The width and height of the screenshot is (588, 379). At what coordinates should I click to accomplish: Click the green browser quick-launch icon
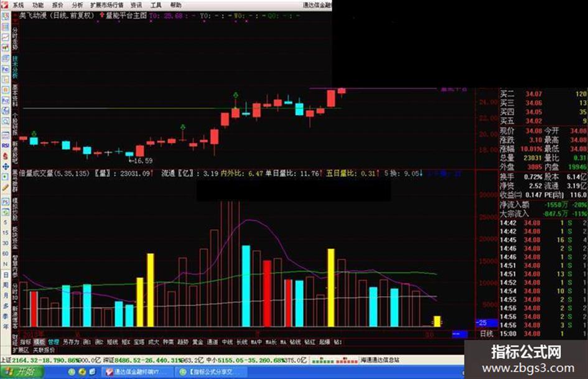click(x=72, y=372)
